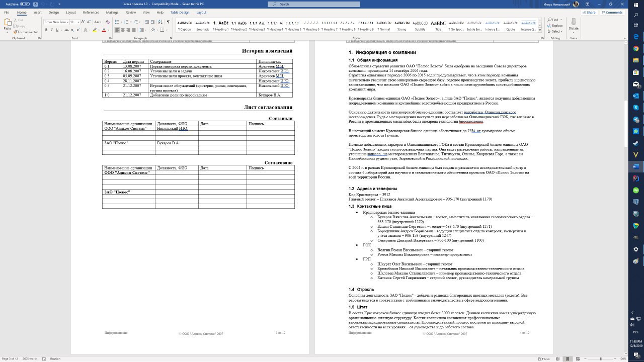Expand the Styles gallery More arrow
644x362 pixels.
point(540,30)
